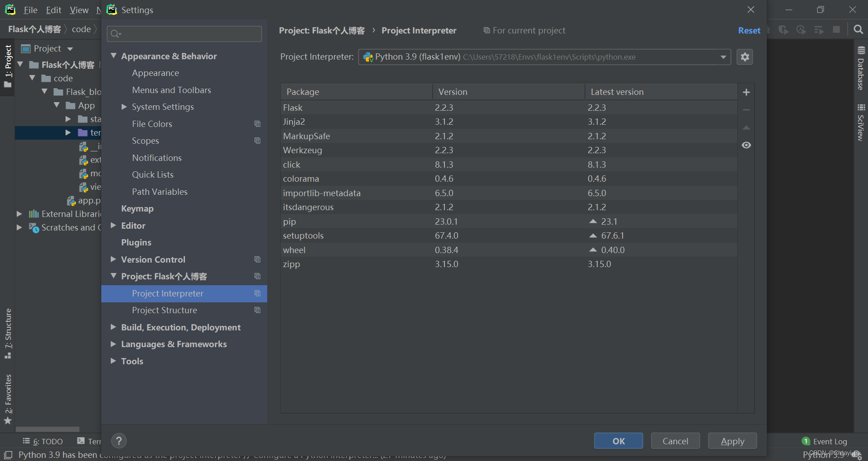The width and height of the screenshot is (868, 461).
Task: Close the Settings dialog
Action: 751,9
